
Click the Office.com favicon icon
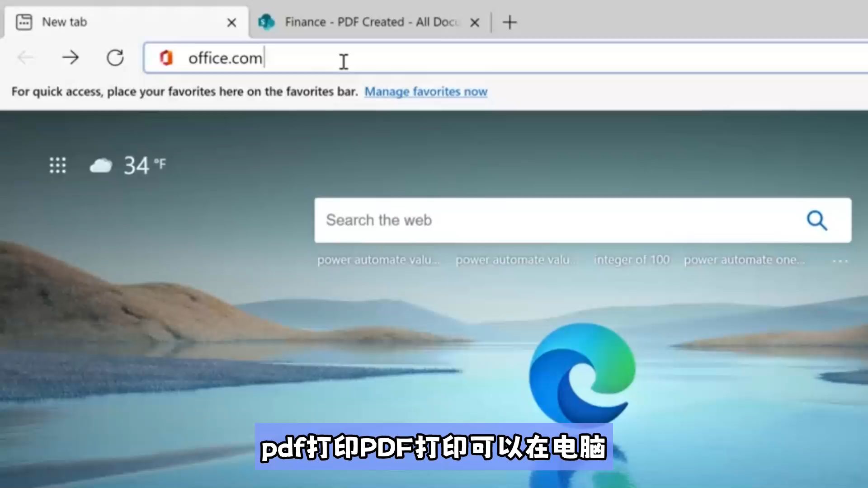pyautogui.click(x=167, y=58)
